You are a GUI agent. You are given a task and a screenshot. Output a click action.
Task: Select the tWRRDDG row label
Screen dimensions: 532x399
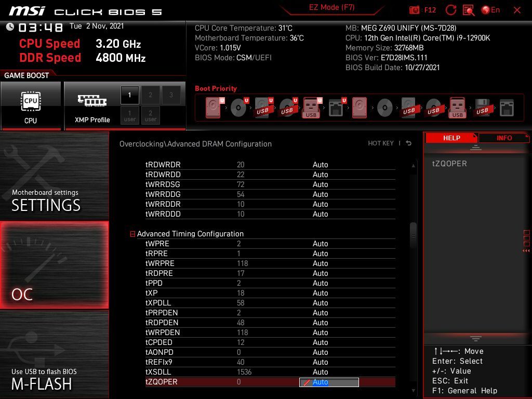[163, 194]
